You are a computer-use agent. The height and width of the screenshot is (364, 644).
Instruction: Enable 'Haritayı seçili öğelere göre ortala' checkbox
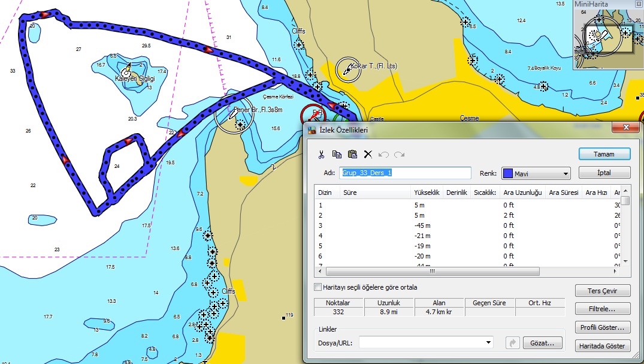(318, 287)
